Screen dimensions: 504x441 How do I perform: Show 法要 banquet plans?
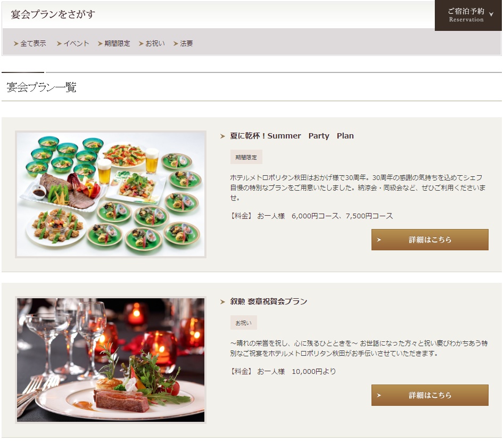pyautogui.click(x=183, y=44)
